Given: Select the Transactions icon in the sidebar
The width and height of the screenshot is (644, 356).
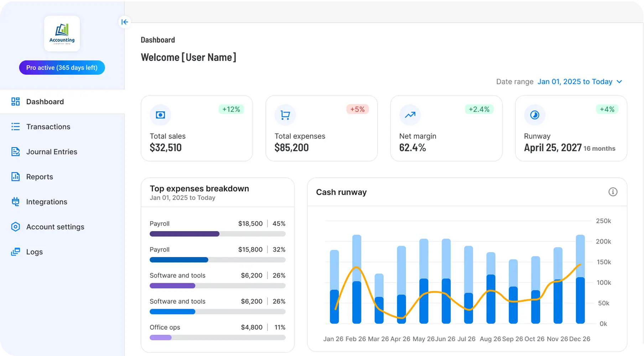Looking at the screenshot, I should [16, 126].
